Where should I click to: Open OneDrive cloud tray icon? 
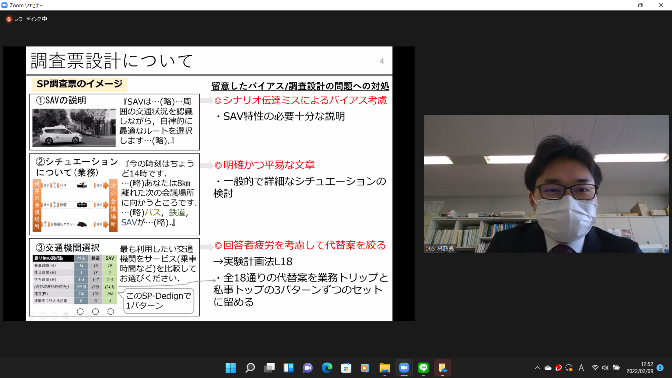[x=548, y=368]
